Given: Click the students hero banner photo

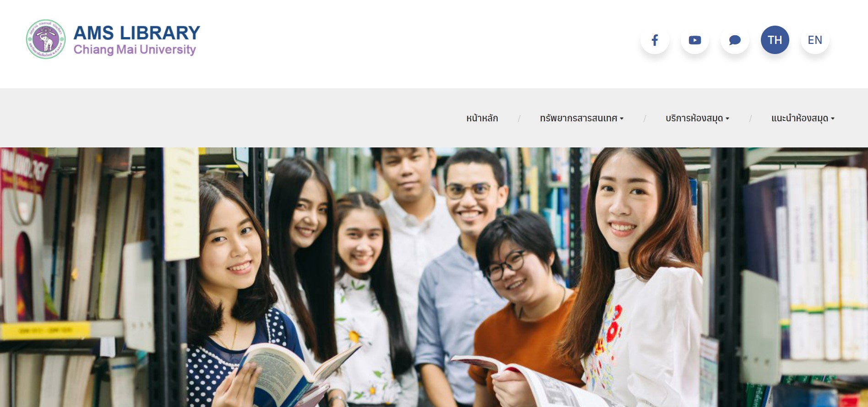Looking at the screenshot, I should 434,277.
